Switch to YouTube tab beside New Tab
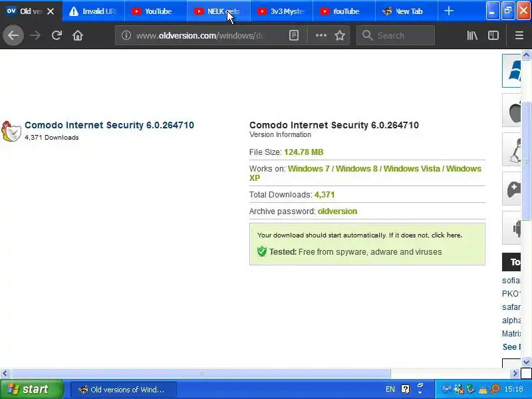 [x=344, y=11]
